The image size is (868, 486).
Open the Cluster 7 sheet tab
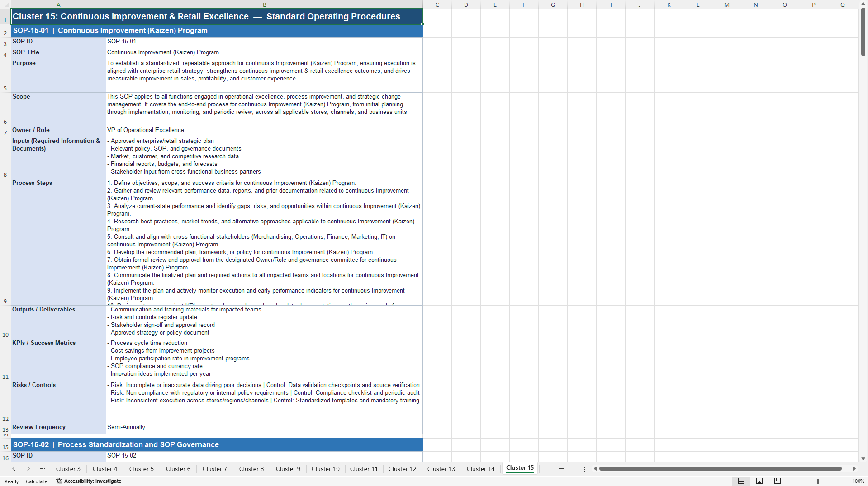(x=215, y=469)
